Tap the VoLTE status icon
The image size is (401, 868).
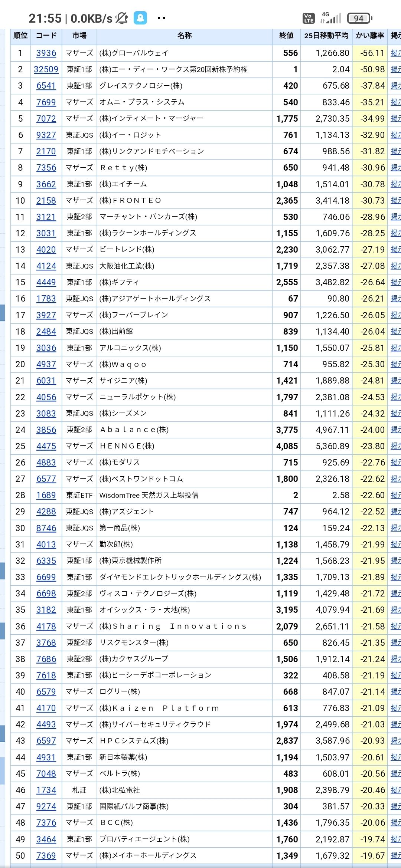308,18
